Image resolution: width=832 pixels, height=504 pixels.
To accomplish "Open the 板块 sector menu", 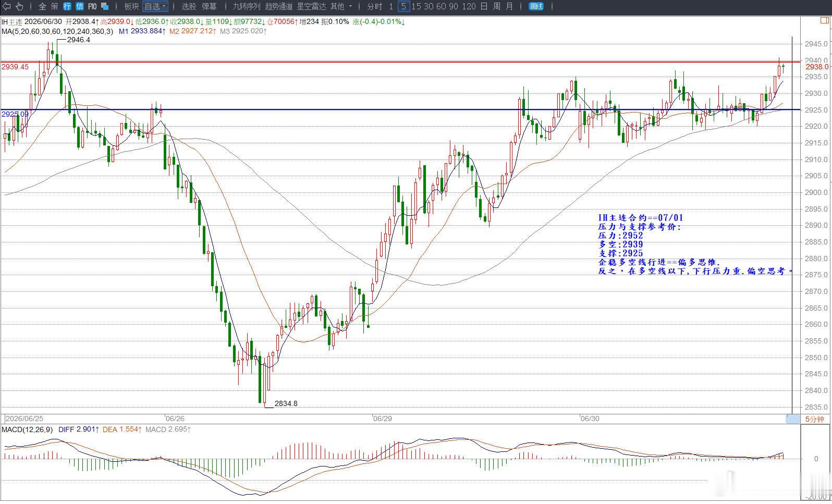I will point(131,6).
